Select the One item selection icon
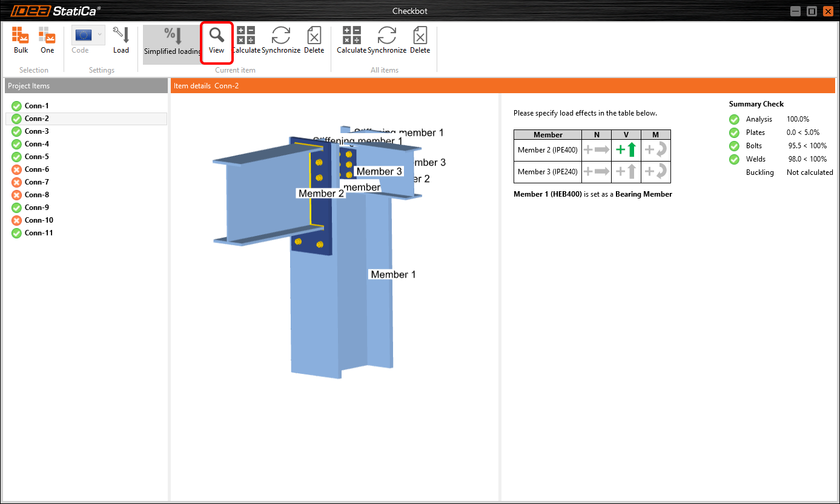This screenshot has width=840, height=504. click(x=47, y=40)
